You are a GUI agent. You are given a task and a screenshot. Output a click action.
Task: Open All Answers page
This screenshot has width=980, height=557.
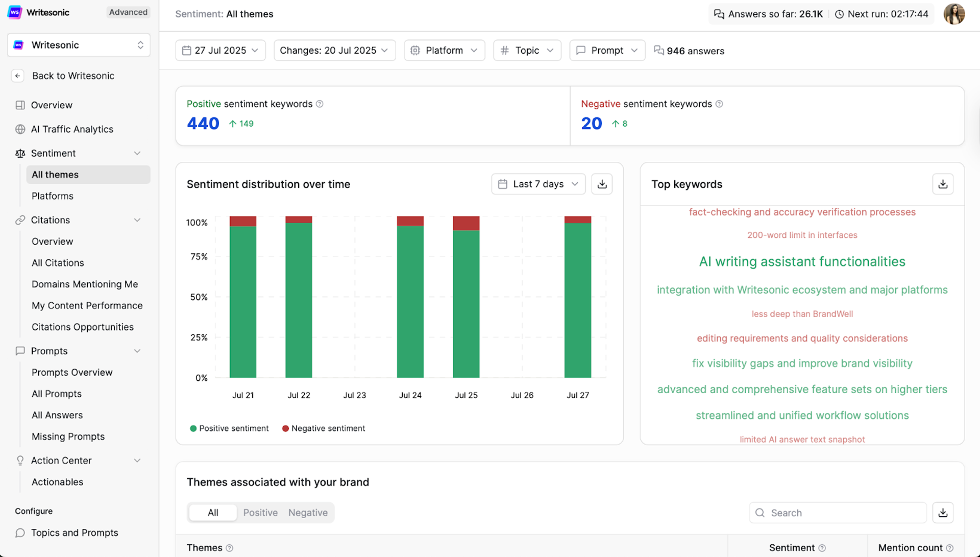[57, 415]
